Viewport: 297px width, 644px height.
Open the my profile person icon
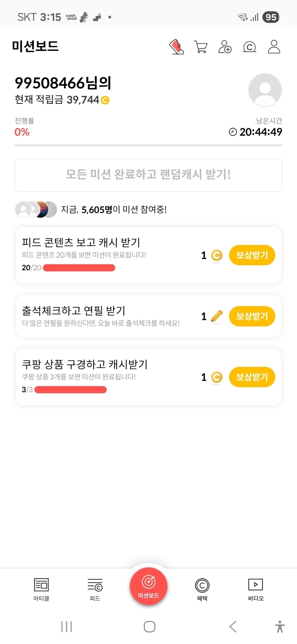(x=274, y=47)
